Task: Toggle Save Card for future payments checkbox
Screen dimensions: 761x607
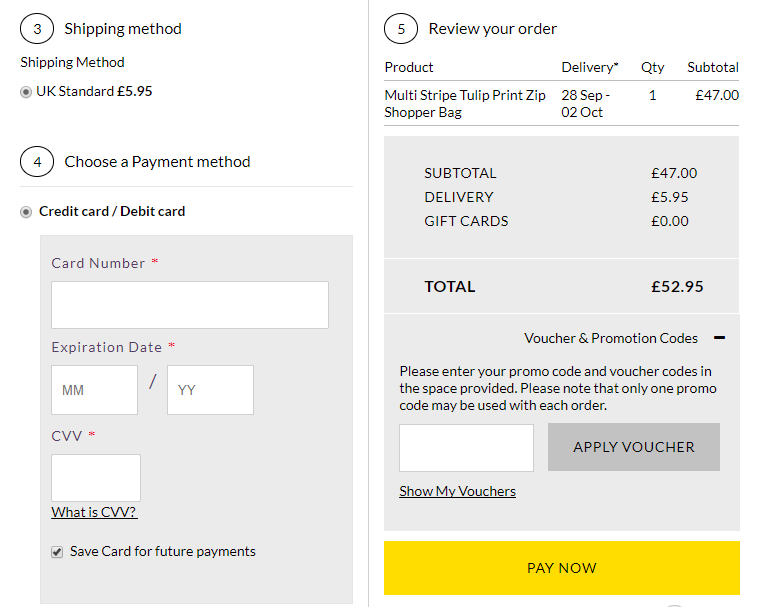Action: click(x=57, y=552)
